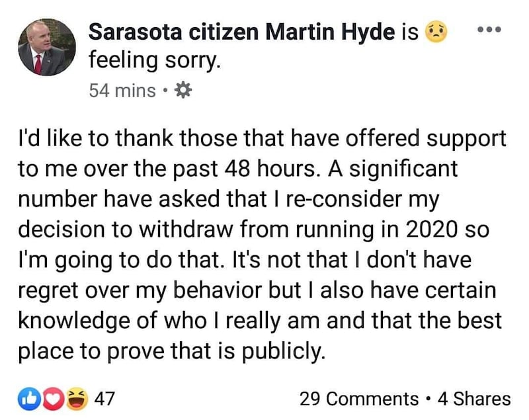Click the final word 'publicly' in the post
The width and height of the screenshot is (529, 420).
(x=284, y=351)
